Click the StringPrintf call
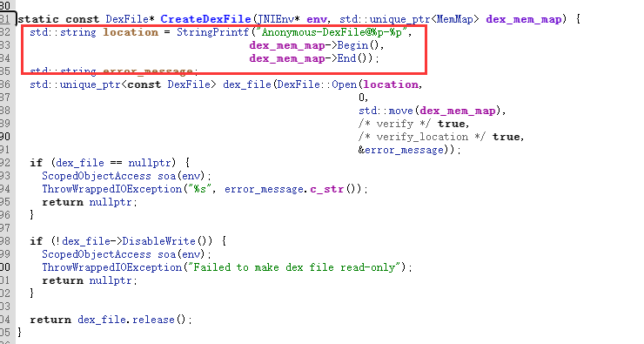Screen dimensions: 644x344 point(212,32)
